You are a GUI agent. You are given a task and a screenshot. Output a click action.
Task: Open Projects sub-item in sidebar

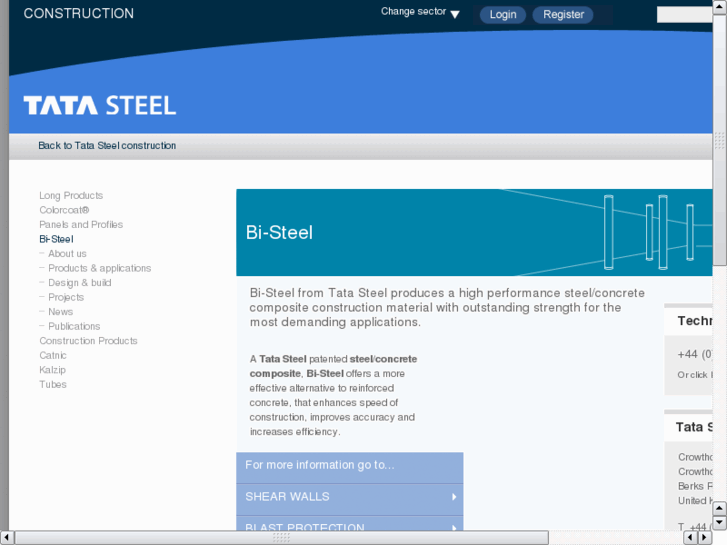tap(66, 297)
